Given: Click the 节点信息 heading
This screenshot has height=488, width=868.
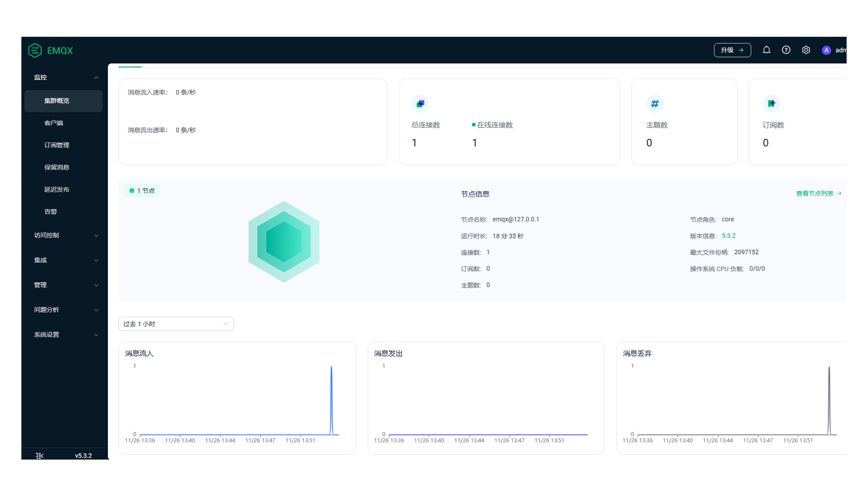Looking at the screenshot, I should click(475, 194).
